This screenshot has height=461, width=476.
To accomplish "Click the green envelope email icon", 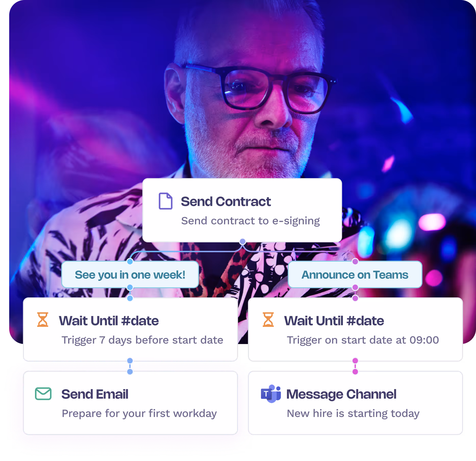I will tap(43, 394).
